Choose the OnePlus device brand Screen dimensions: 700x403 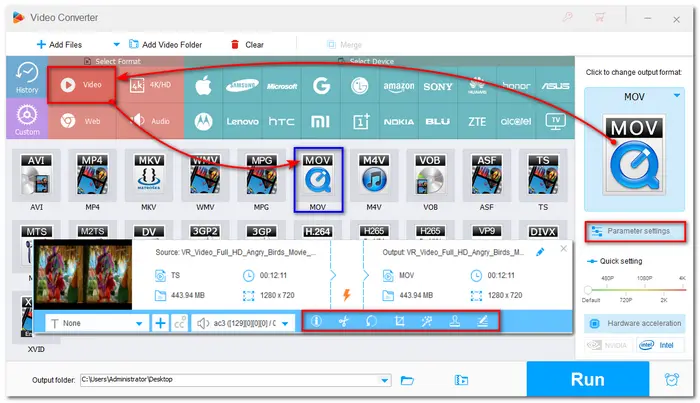[x=360, y=121]
